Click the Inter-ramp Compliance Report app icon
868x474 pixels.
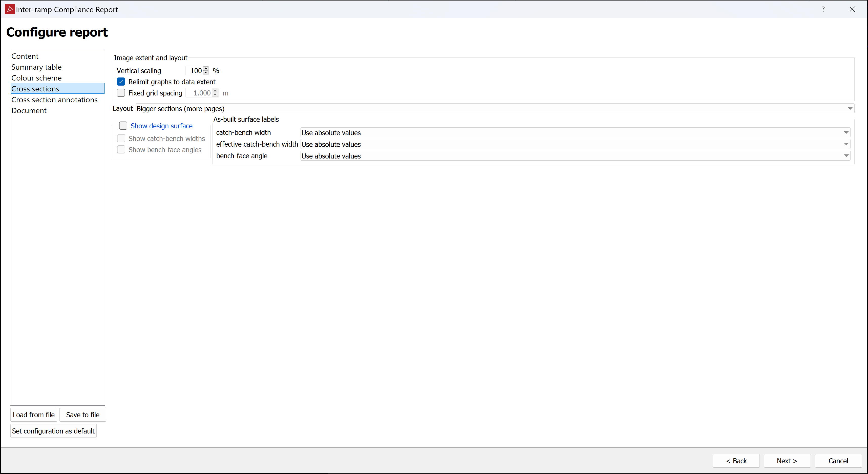pyautogui.click(x=10, y=9)
